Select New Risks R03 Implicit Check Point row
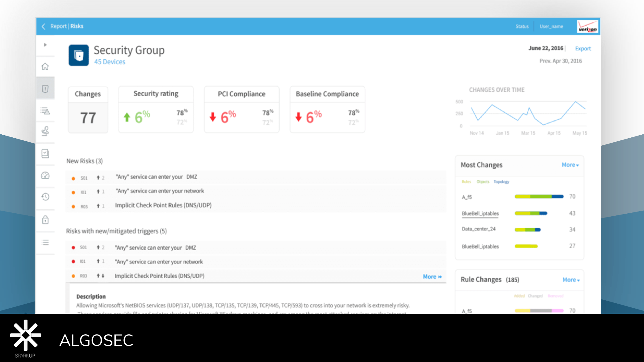Screen dimensions: 644x362 pyautogui.click(x=256, y=206)
